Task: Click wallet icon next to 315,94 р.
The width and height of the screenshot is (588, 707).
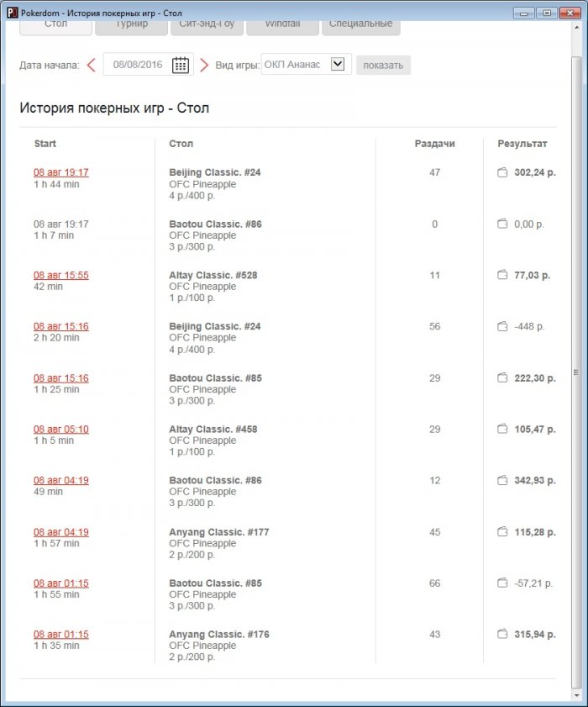Action: coord(502,634)
